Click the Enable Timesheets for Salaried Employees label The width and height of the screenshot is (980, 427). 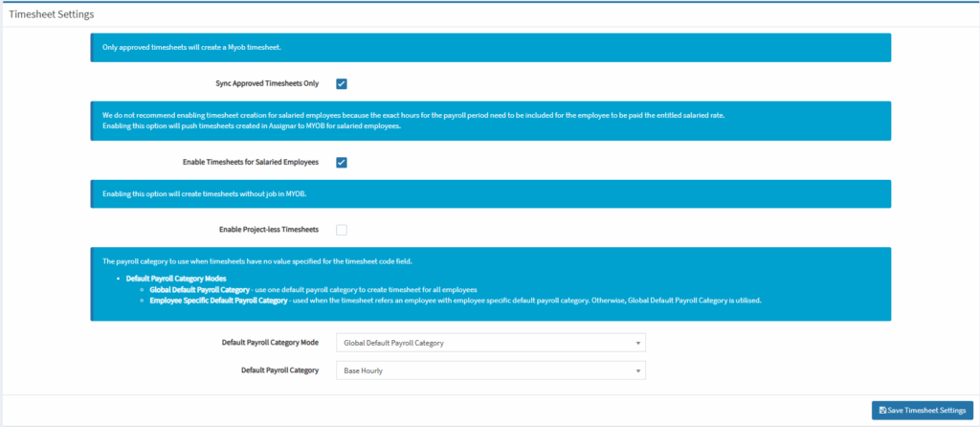[250, 162]
